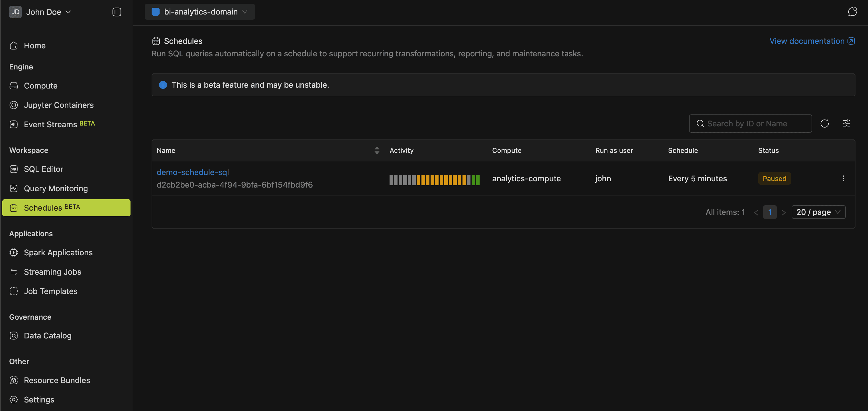Select Query Monitoring in the sidebar
Screen dimensions: 868x411
[56, 188]
